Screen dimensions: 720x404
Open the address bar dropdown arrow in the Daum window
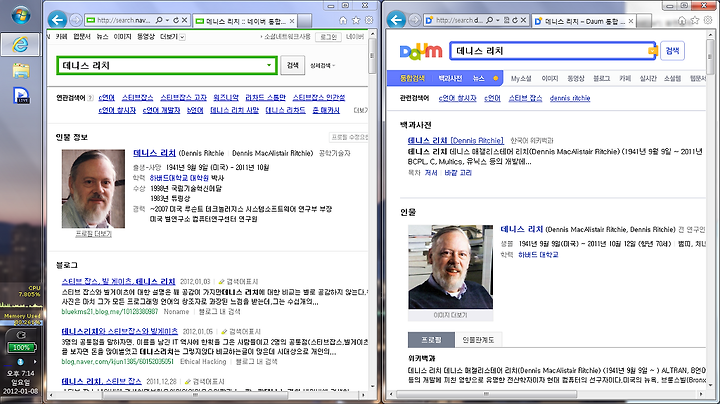(498, 20)
